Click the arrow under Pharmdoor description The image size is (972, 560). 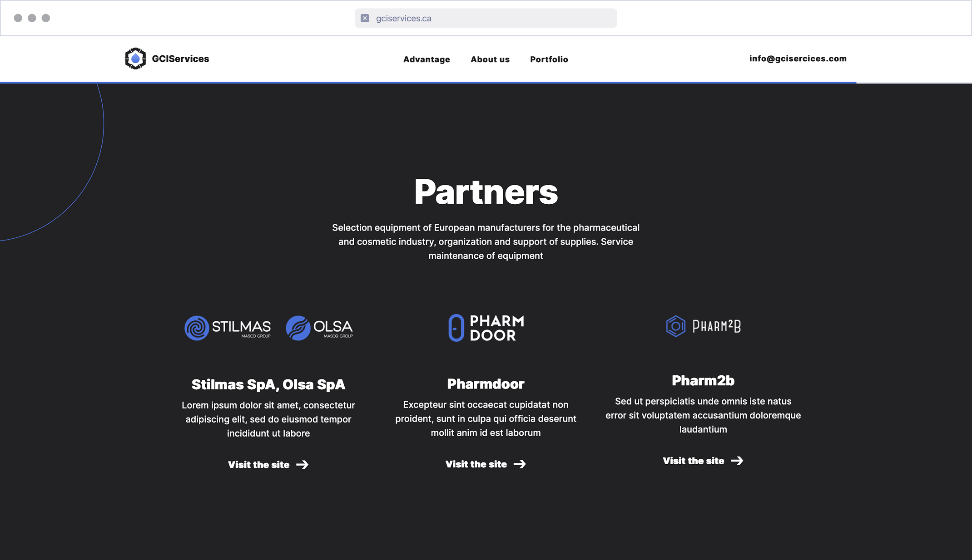[520, 464]
